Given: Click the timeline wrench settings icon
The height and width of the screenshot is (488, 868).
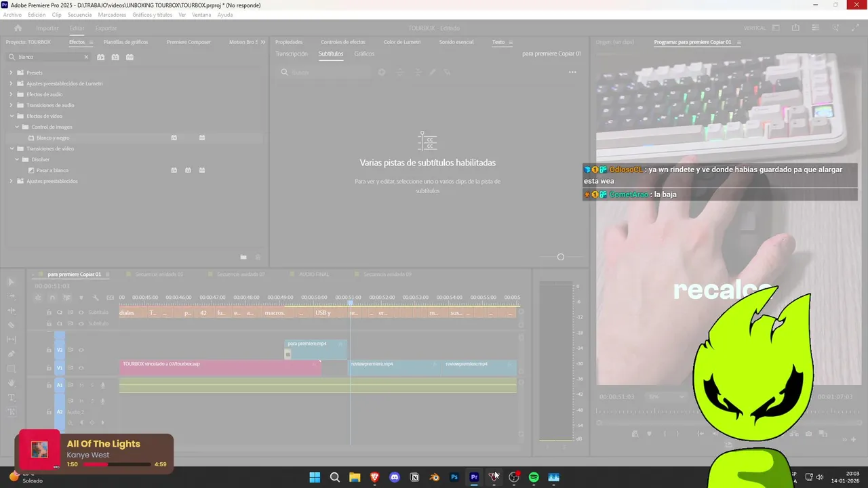Looking at the screenshot, I should click(x=96, y=298).
